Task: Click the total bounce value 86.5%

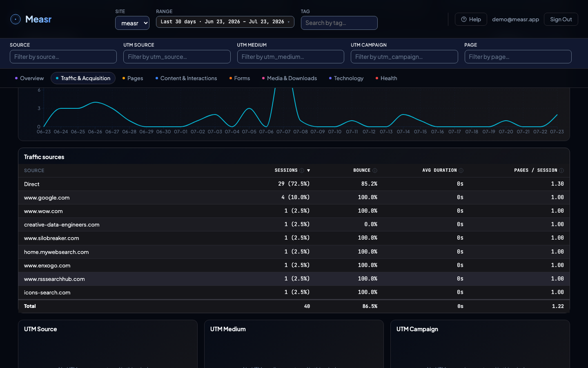Action: click(370, 306)
